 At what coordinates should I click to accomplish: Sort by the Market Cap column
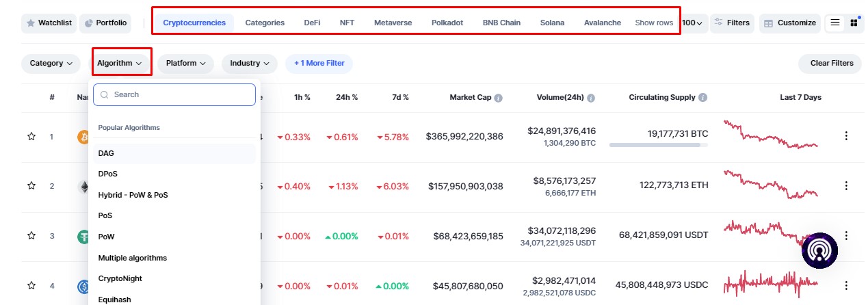click(470, 98)
